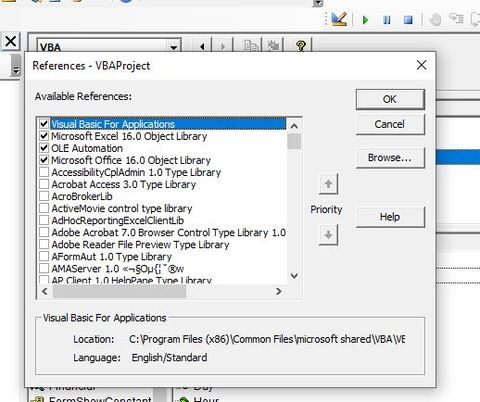Click the vertical scrollbar thumb in references list
The height and width of the screenshot is (402, 480).
[x=294, y=141]
